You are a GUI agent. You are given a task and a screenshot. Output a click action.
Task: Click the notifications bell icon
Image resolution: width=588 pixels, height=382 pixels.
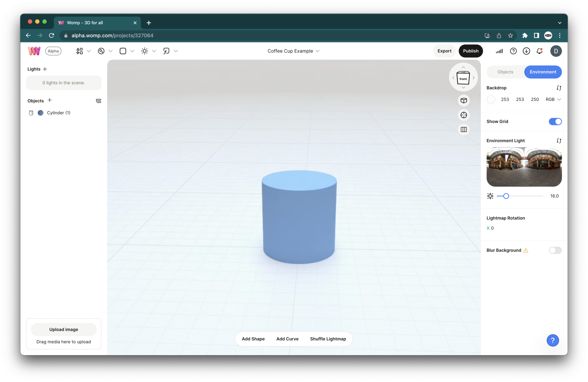tap(540, 51)
